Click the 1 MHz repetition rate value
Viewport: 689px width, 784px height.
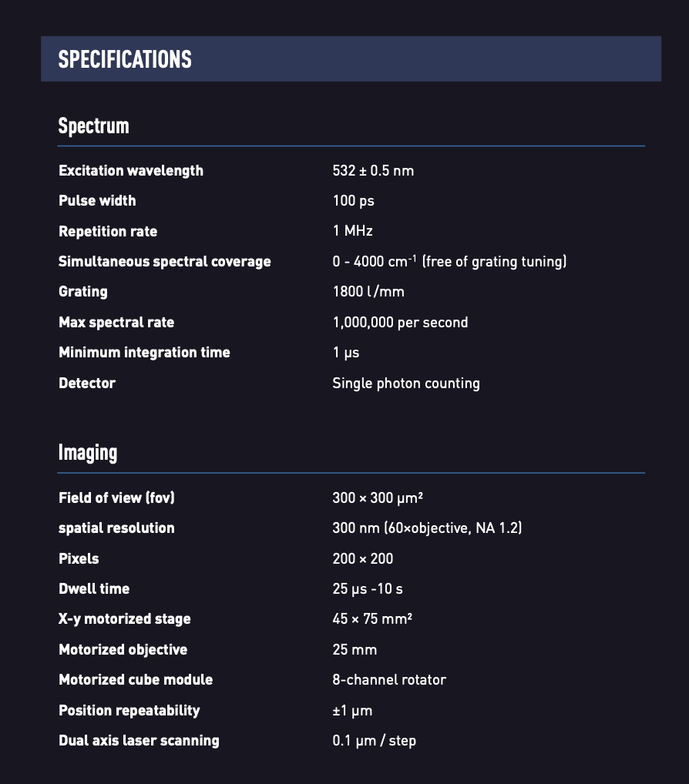(x=353, y=230)
